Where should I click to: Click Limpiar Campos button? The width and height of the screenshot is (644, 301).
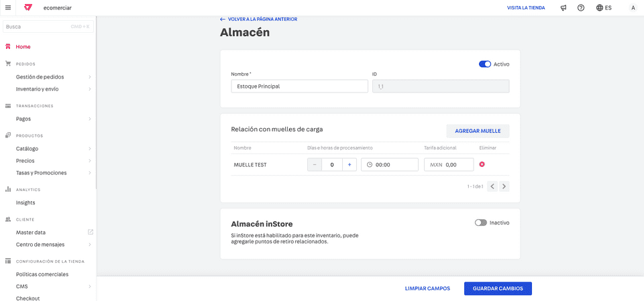(x=427, y=289)
